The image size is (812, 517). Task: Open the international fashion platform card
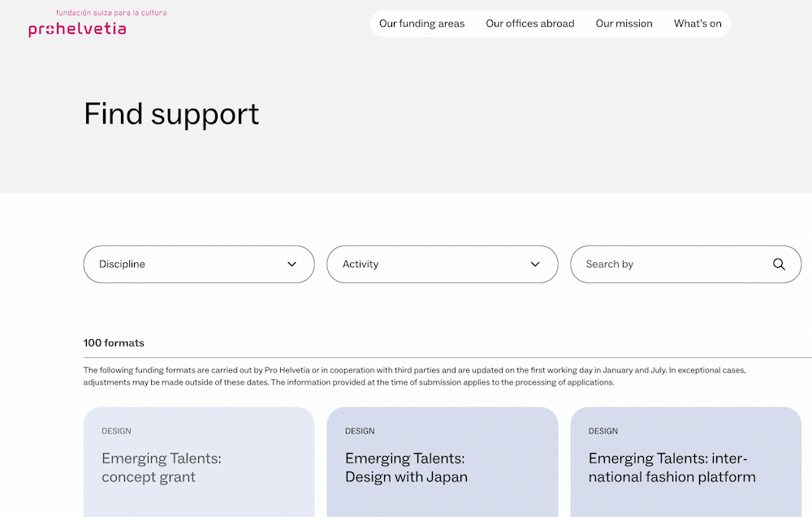(672, 467)
